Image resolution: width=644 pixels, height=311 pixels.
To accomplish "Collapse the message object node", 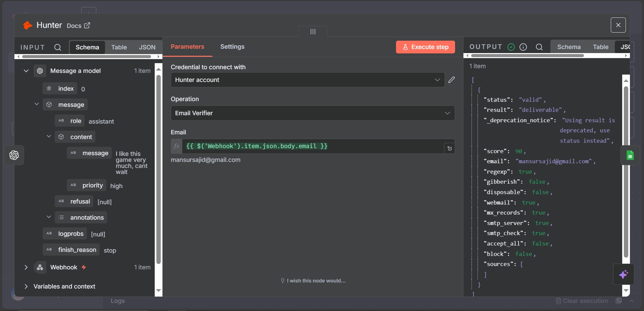I will click(37, 104).
